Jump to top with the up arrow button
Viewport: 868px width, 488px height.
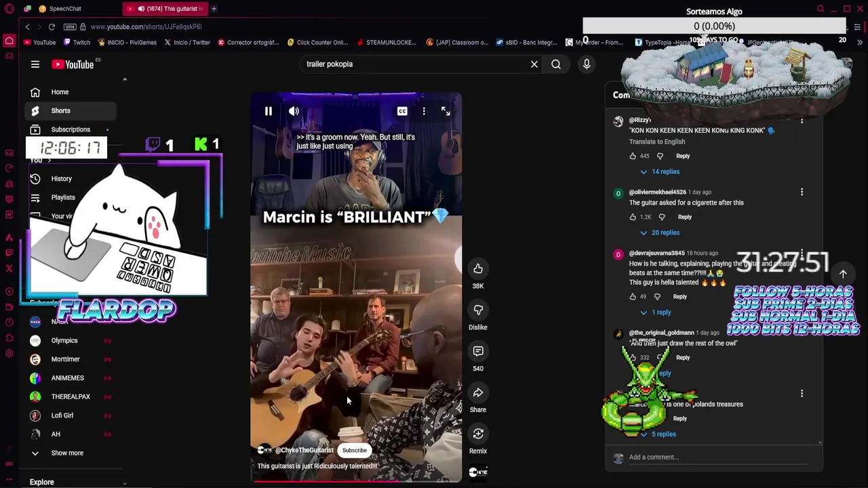point(843,274)
